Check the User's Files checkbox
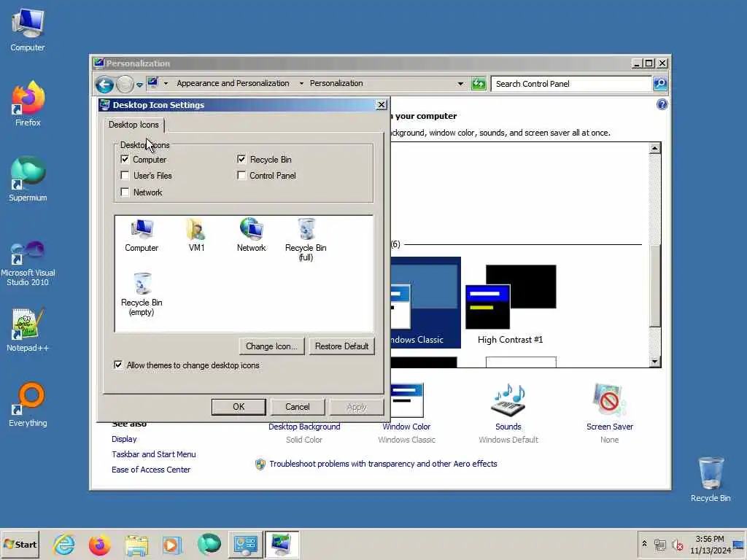 click(x=125, y=175)
